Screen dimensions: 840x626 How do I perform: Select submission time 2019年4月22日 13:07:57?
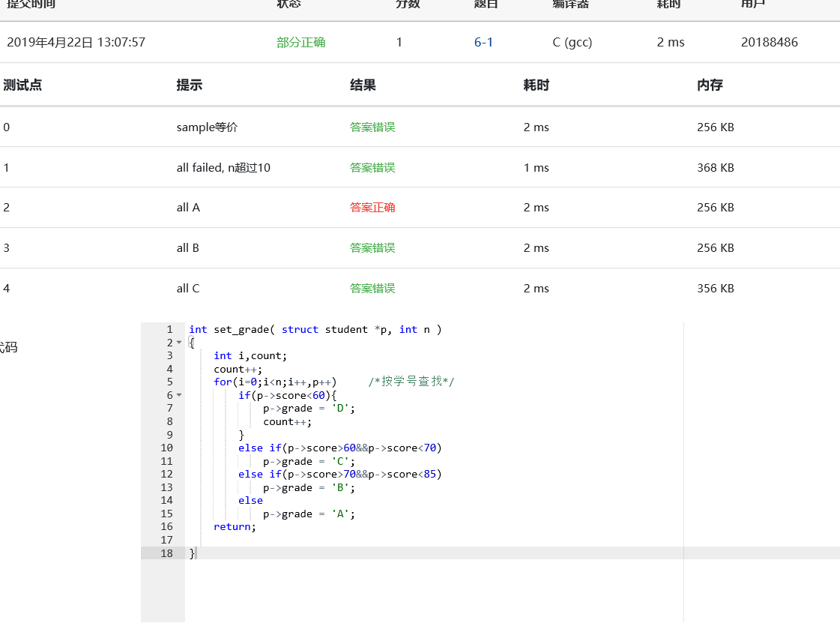click(76, 42)
